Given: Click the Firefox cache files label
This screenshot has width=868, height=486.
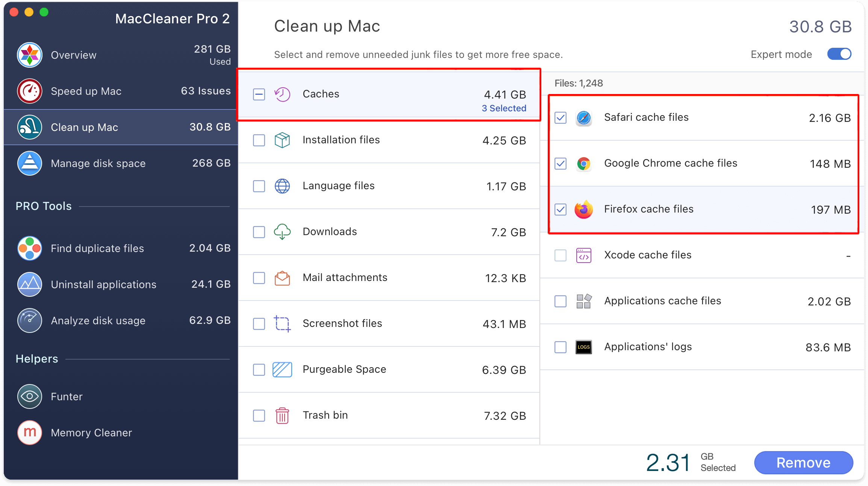Looking at the screenshot, I should (649, 209).
